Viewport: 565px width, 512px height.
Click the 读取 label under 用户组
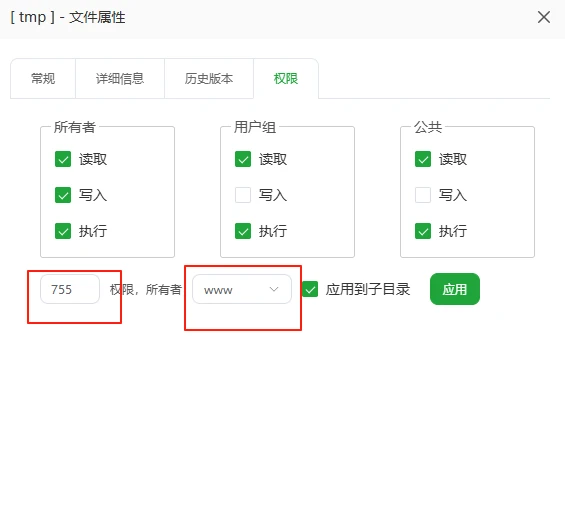pyautogui.click(x=273, y=159)
